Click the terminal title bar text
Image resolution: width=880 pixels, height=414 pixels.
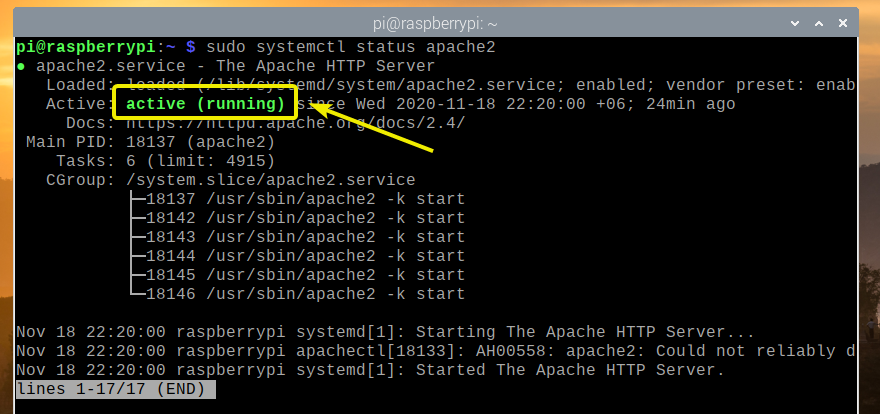(440, 20)
